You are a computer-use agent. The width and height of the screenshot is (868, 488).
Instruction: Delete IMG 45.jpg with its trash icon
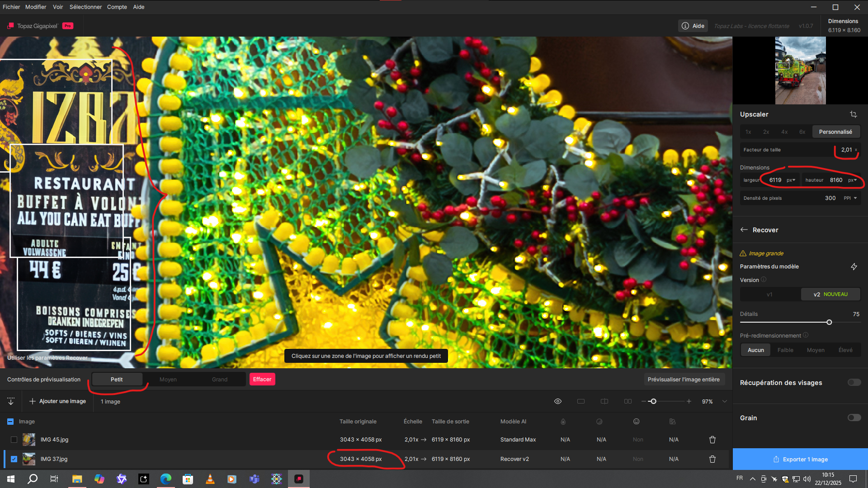(x=712, y=440)
